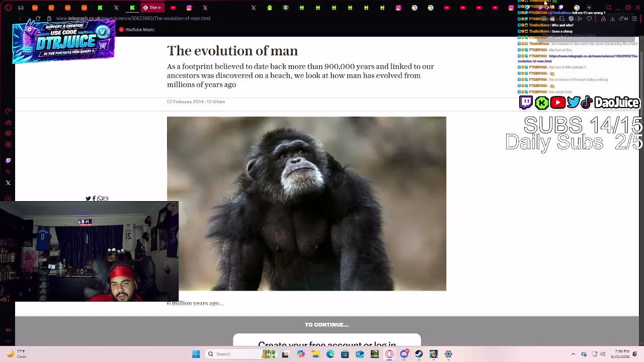Screen dimensions: 644x362
Task: Select the active 'The ev...' Telegraph tab
Action: [152, 8]
